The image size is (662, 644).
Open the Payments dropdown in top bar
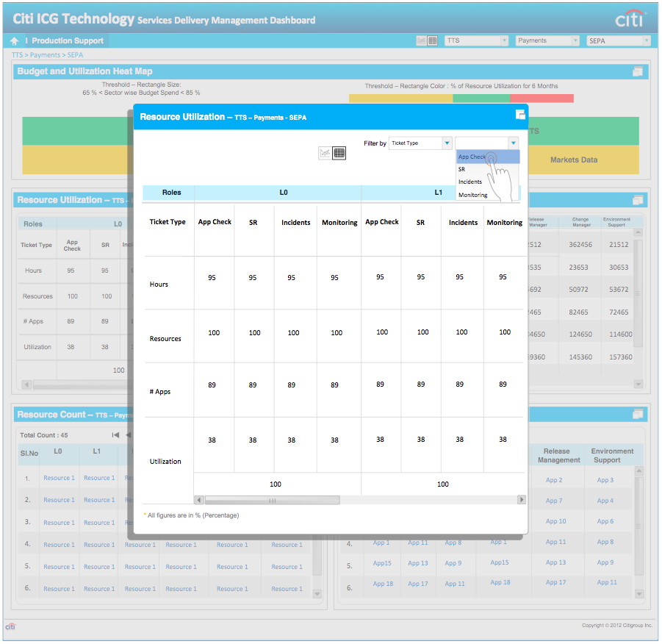point(547,40)
